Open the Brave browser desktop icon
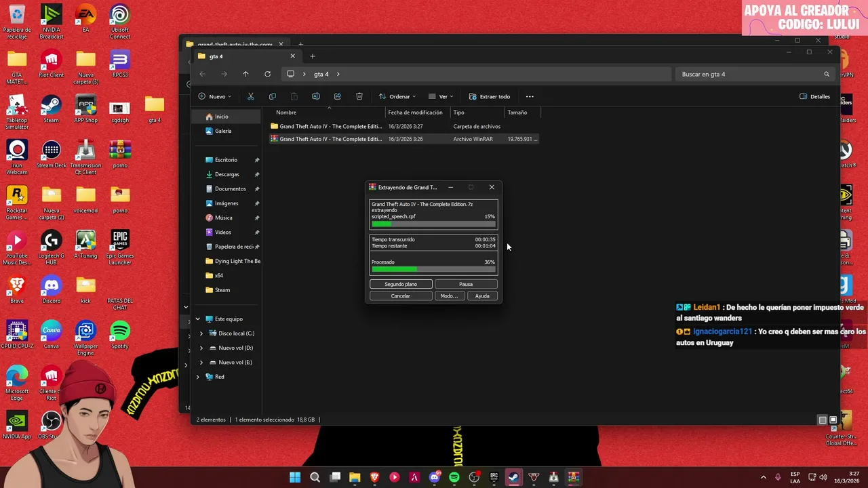Viewport: 868px width, 488px height. [x=17, y=289]
